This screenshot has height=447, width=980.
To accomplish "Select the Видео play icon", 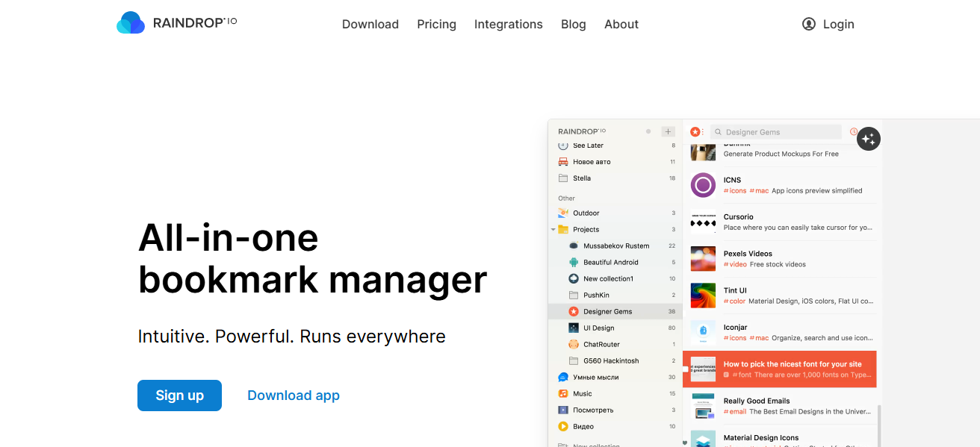I will point(563,426).
